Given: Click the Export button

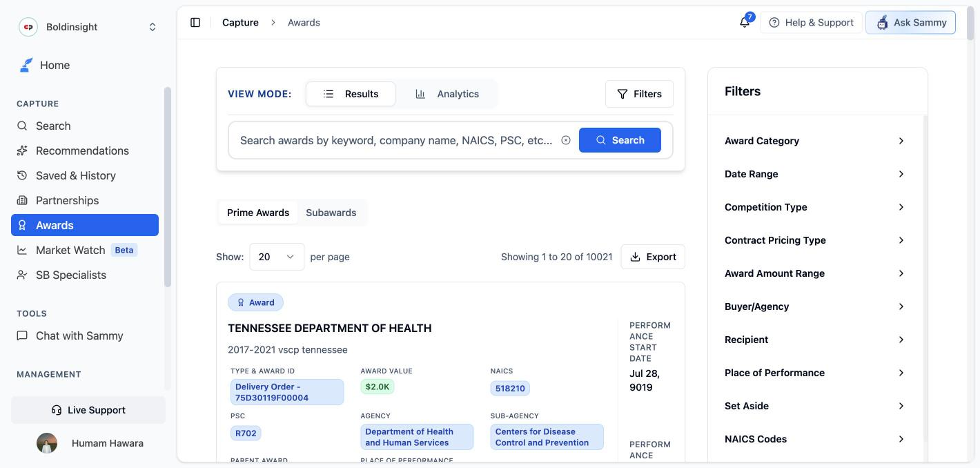Looking at the screenshot, I should (x=653, y=257).
